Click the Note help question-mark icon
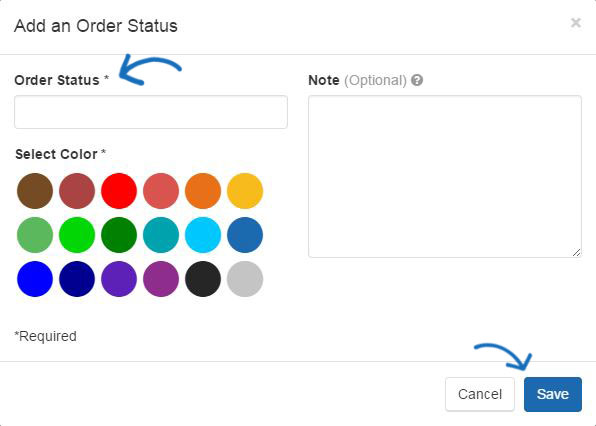This screenshot has height=426, width=596. pos(417,80)
